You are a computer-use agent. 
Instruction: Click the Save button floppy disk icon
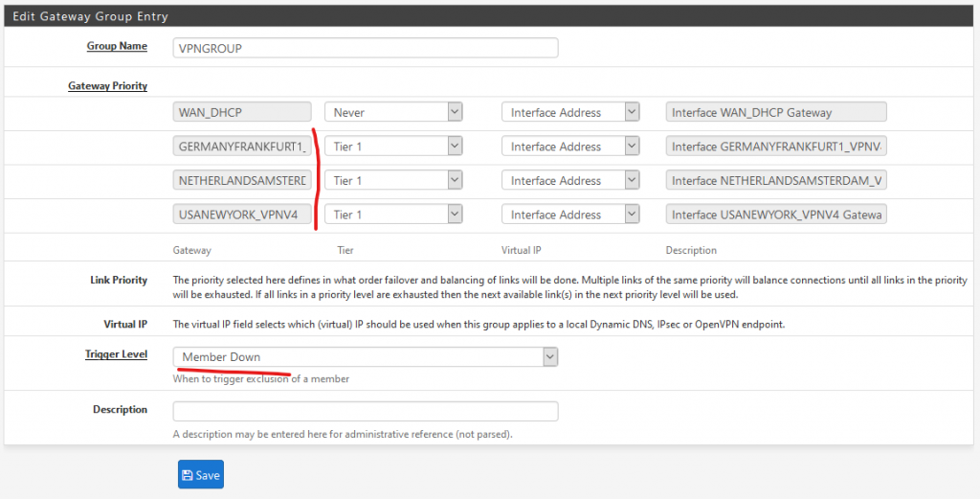point(187,475)
